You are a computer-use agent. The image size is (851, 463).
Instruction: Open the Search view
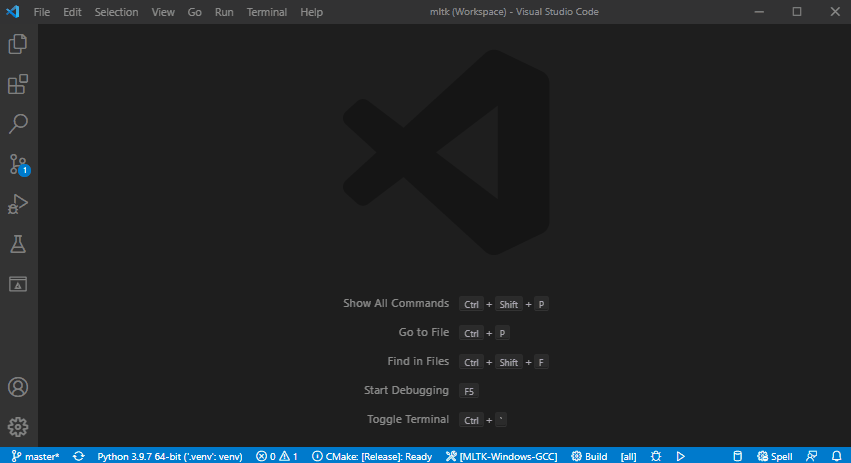coord(18,124)
